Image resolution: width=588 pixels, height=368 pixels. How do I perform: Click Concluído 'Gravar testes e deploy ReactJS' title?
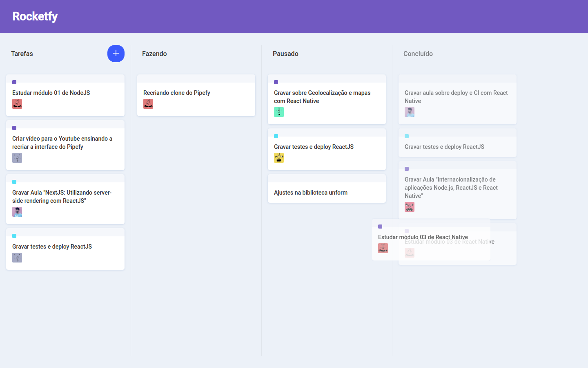coord(444,147)
